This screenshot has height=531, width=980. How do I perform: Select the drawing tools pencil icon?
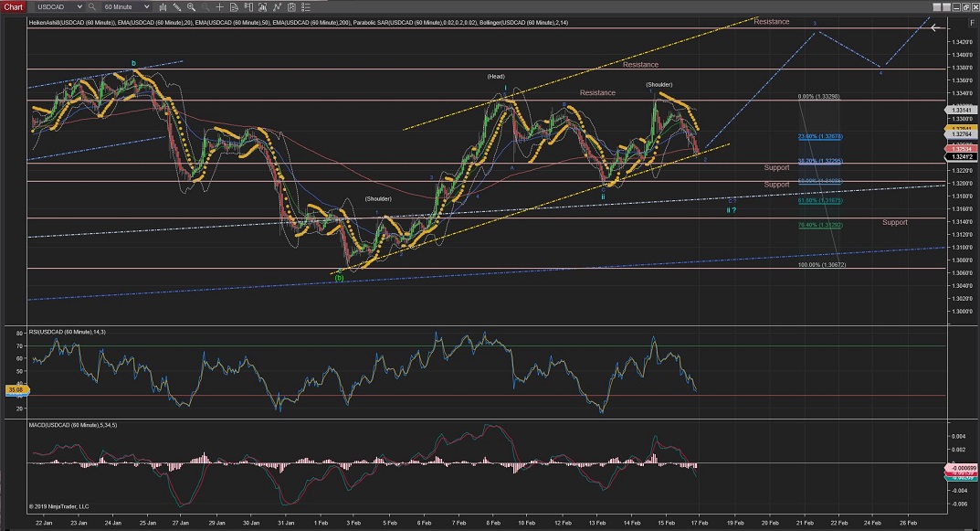click(x=176, y=6)
